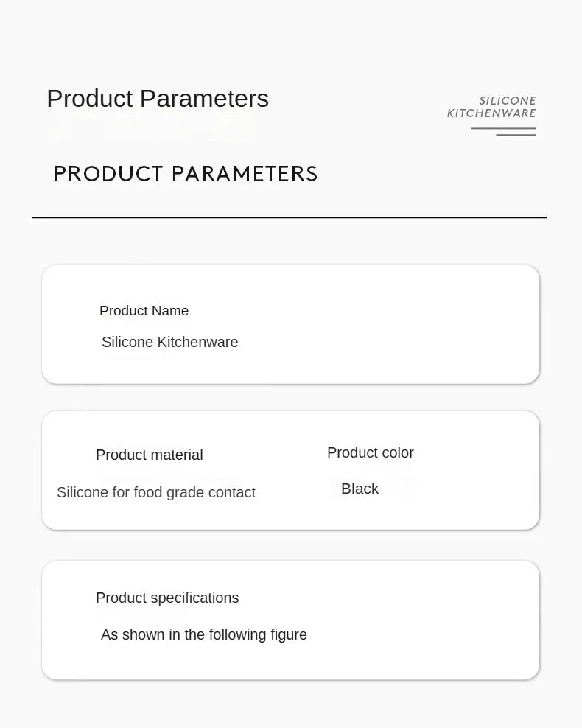This screenshot has width=582, height=728.
Task: Click the word 'PARAMETERS' in the uppercase subtitle
Action: coord(245,174)
